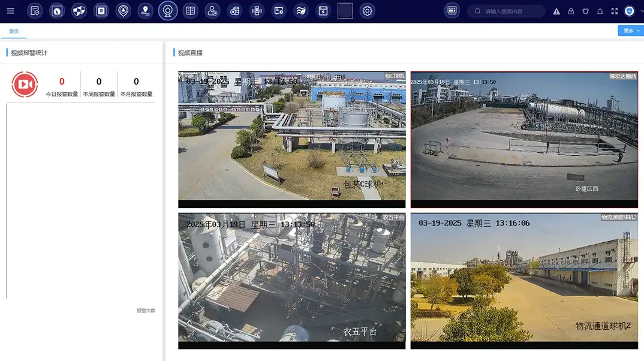Click this month's alarm count 本月报警数量
644x361 pixels.
(136, 87)
